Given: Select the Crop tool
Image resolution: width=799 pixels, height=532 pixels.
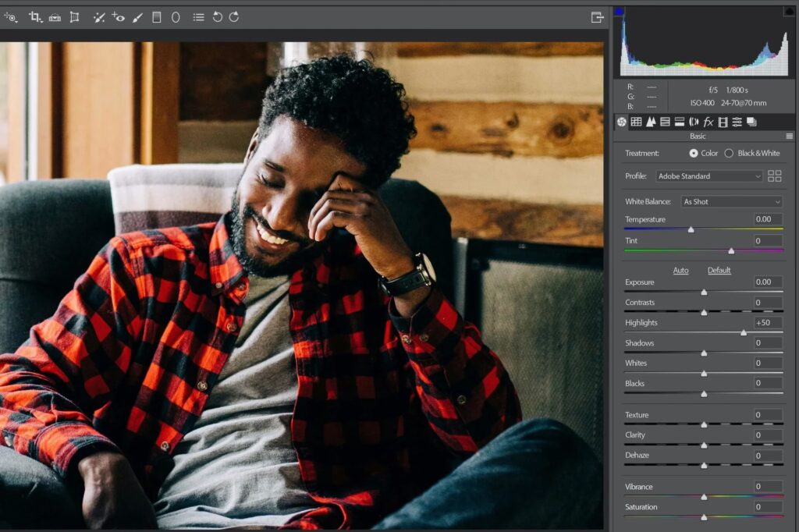Looking at the screenshot, I should tap(35, 16).
